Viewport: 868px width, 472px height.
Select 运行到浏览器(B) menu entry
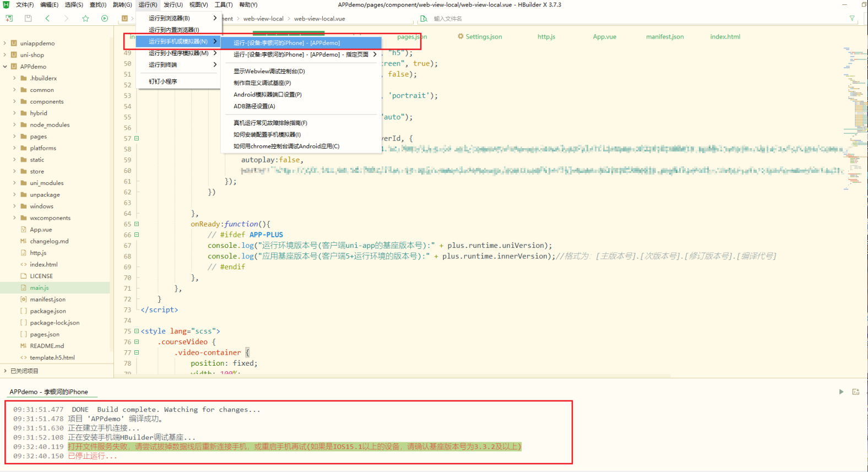(x=178, y=18)
